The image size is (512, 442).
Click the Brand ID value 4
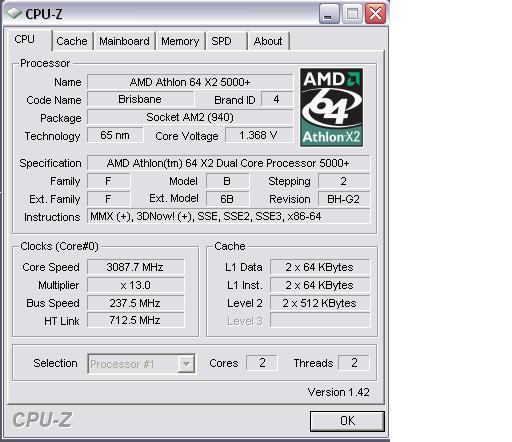click(x=277, y=99)
